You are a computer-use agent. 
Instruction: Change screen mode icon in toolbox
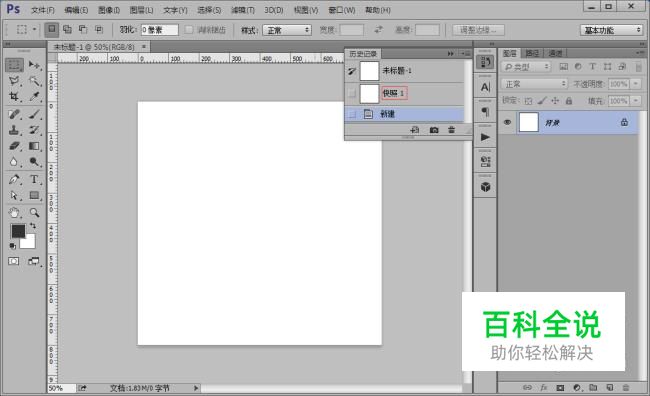point(34,261)
